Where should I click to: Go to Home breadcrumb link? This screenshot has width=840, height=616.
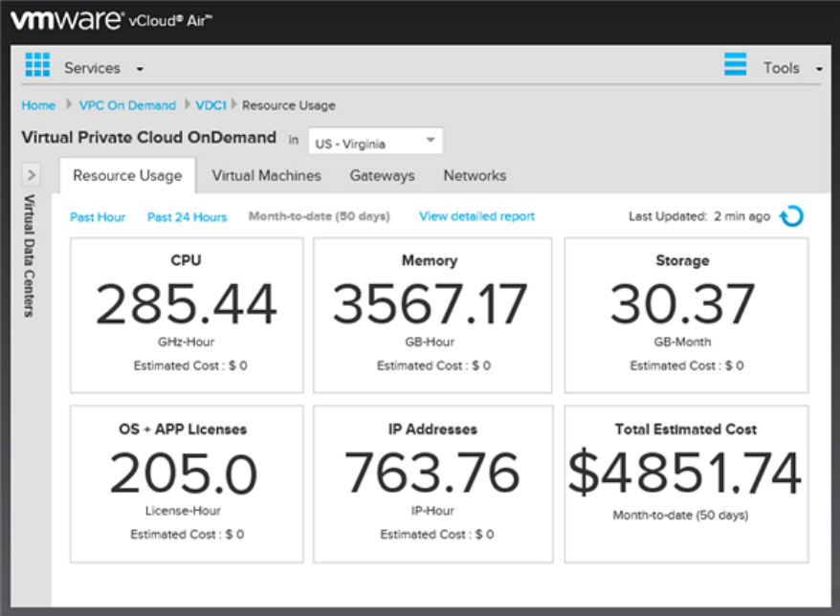click(x=38, y=105)
